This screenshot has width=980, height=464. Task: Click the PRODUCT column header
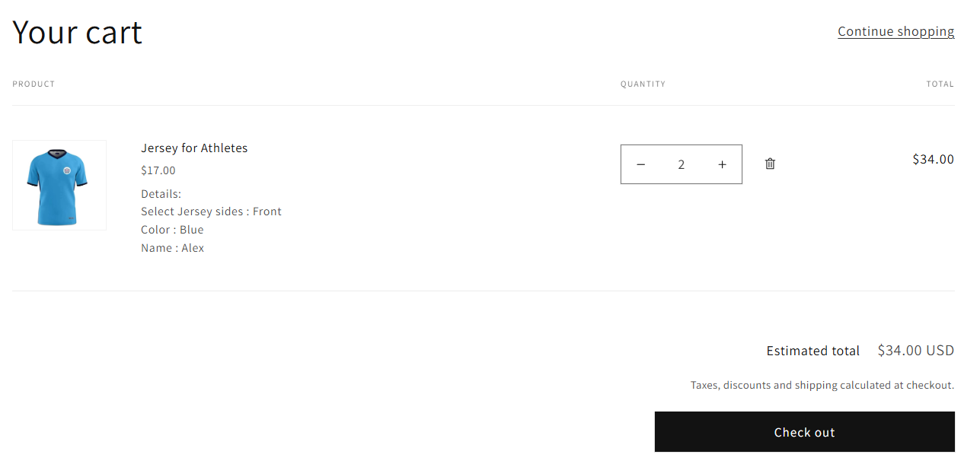34,84
